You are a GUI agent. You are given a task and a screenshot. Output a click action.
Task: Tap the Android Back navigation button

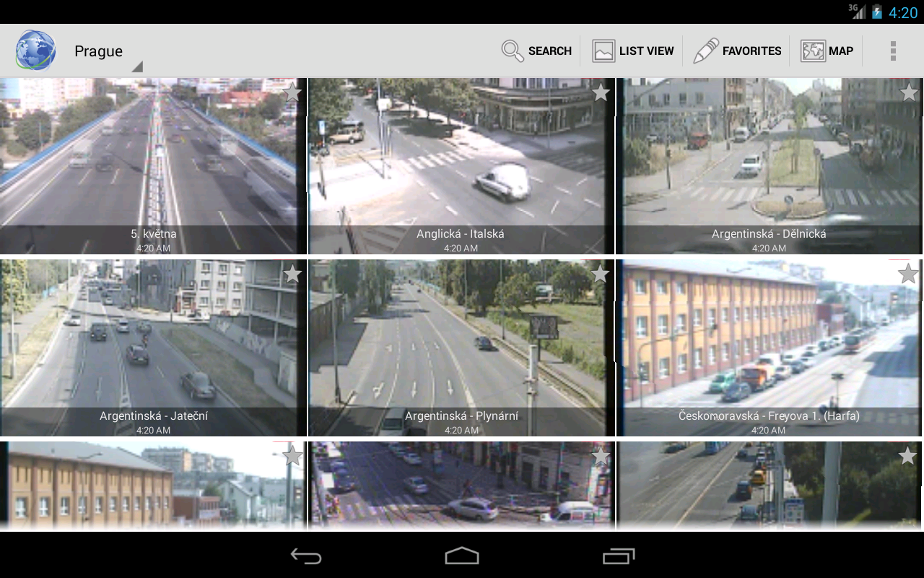(306, 556)
